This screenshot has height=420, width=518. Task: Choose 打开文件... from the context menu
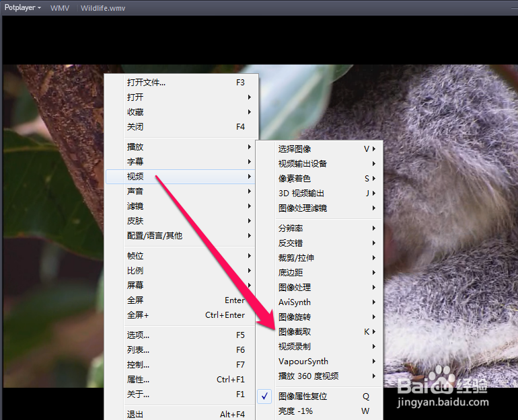click(182, 83)
